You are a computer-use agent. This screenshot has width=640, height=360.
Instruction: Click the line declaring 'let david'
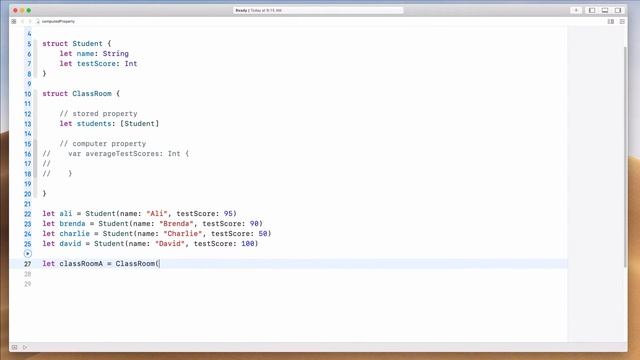click(150, 244)
